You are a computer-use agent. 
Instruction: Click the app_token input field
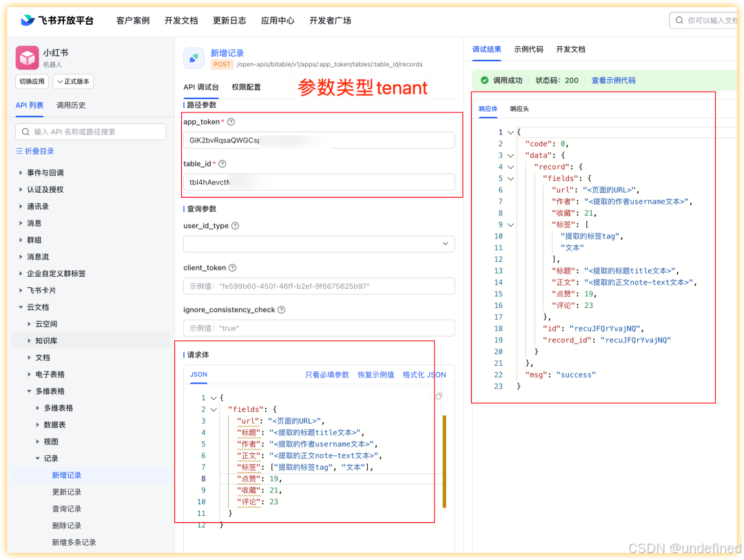(319, 141)
